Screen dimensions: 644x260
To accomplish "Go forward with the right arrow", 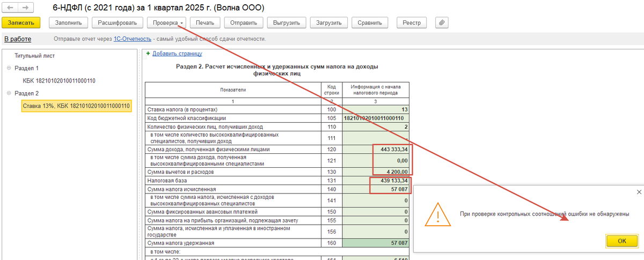I will pyautogui.click(x=25, y=9).
